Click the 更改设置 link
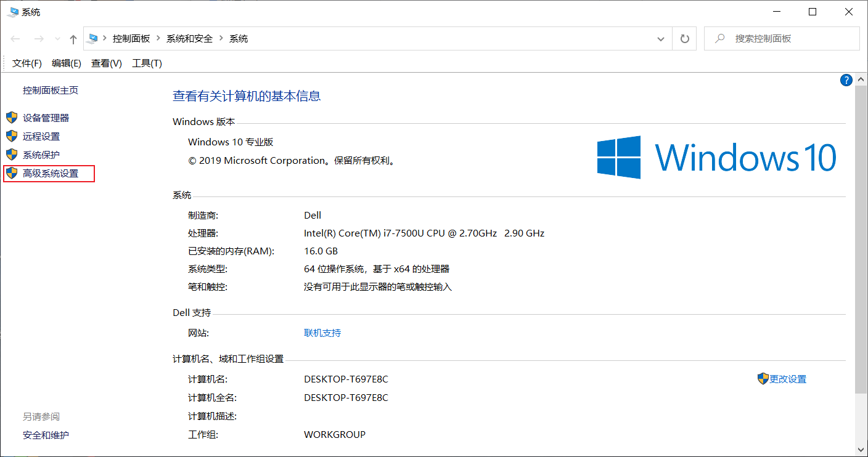The width and height of the screenshot is (868, 457). (x=788, y=379)
